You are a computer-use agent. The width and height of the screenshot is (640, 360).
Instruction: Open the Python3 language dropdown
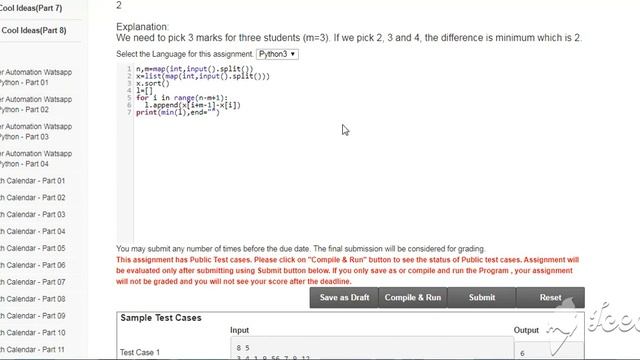(x=277, y=54)
